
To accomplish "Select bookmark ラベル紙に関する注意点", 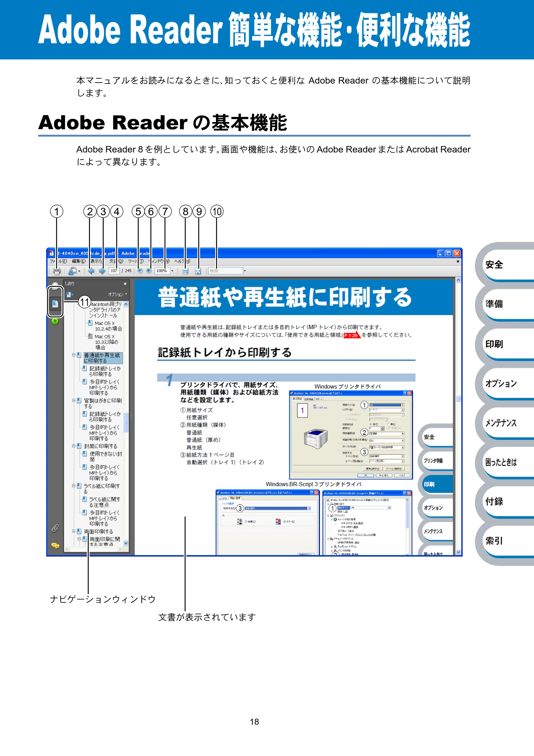I will tap(105, 502).
